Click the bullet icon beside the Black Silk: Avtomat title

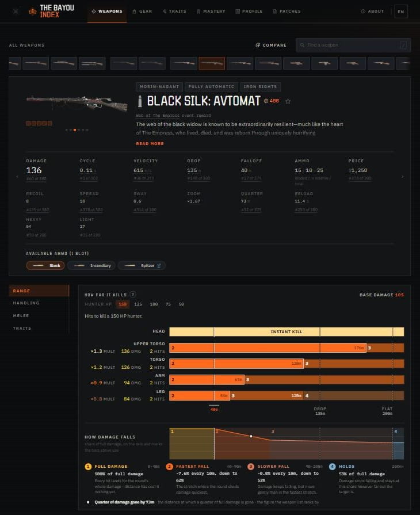[140, 101]
